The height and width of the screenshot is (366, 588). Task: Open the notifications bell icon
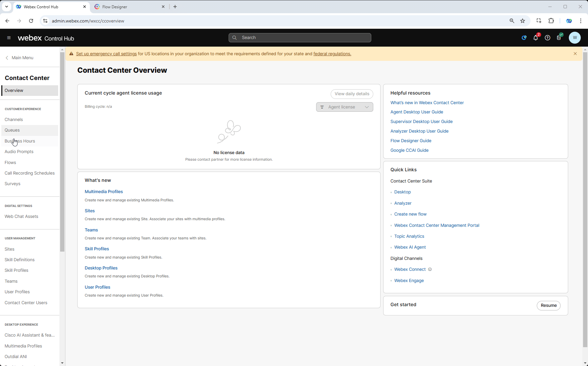pyautogui.click(x=535, y=38)
